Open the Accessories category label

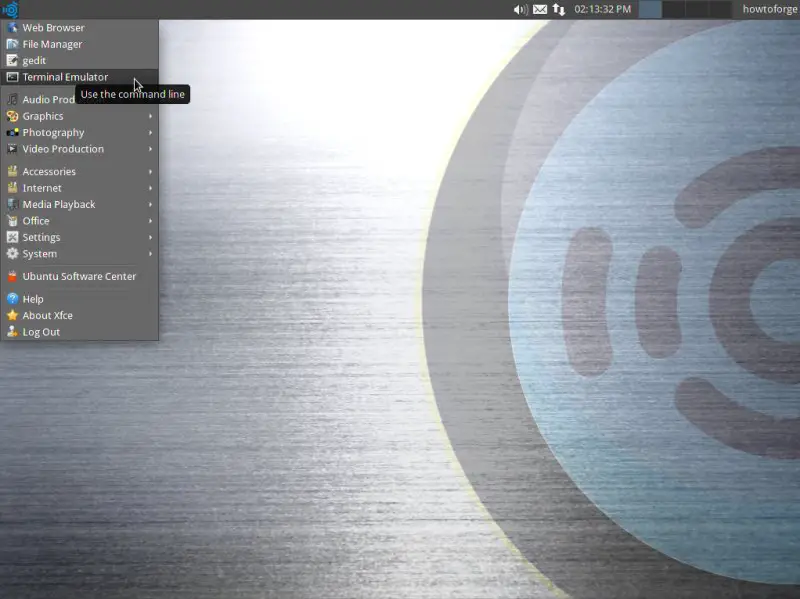click(49, 171)
